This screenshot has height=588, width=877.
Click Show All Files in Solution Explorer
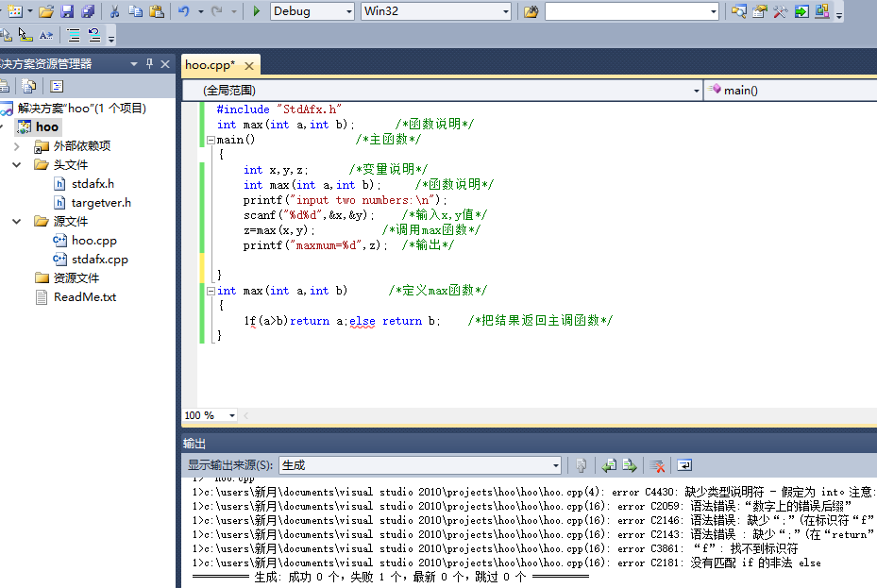tap(28, 86)
